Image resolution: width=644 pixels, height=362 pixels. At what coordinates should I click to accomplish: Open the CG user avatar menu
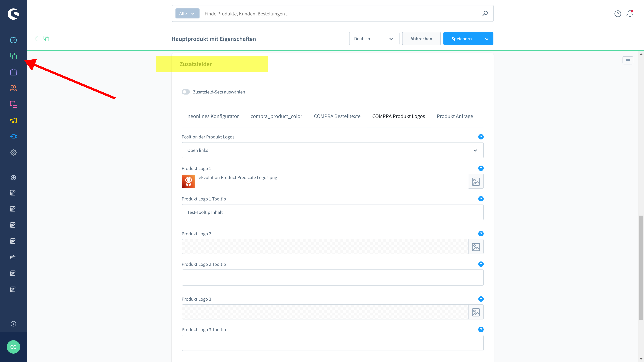click(13, 347)
